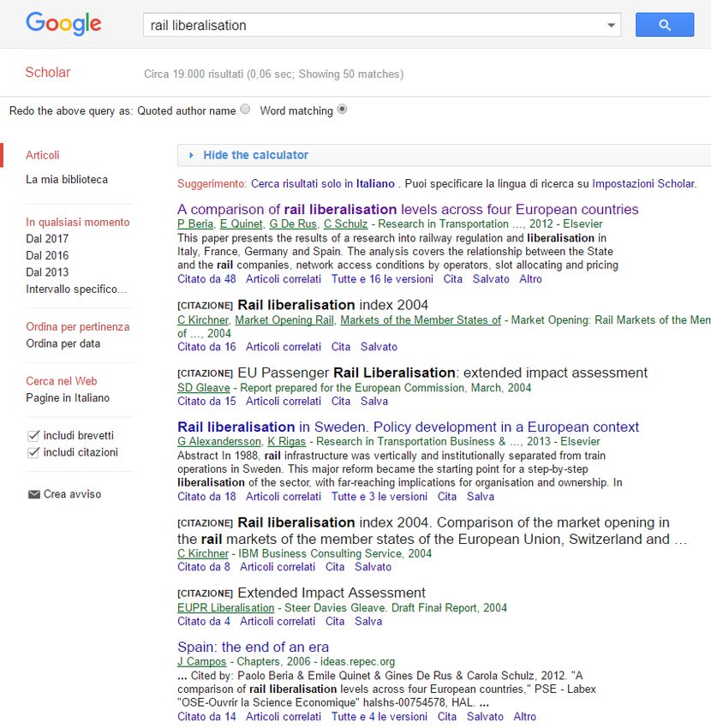Open the search box dropdown arrow

(x=611, y=25)
